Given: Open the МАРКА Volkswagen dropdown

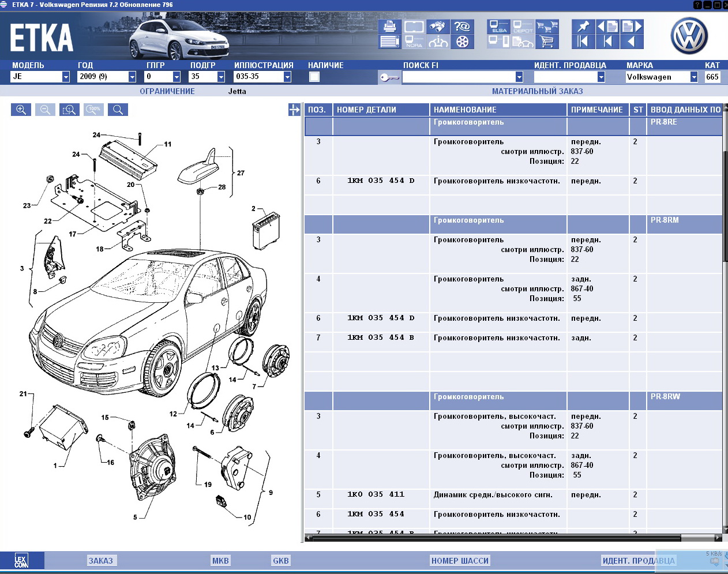Looking at the screenshot, I should (x=694, y=77).
